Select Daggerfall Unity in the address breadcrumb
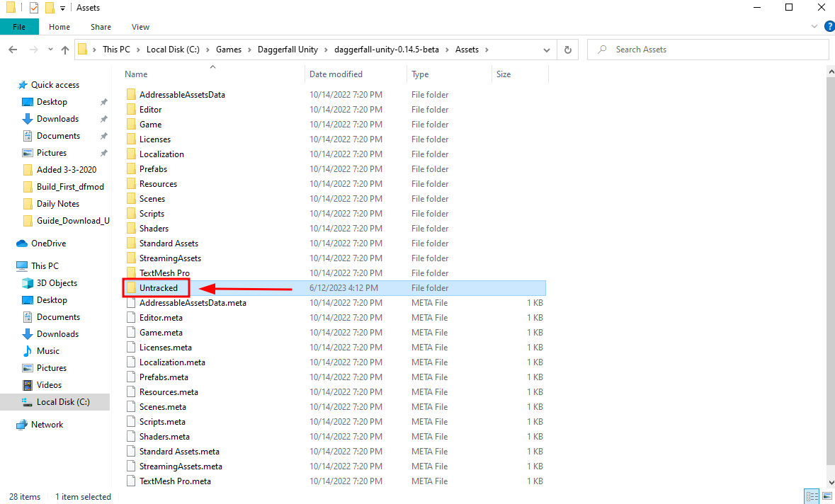The width and height of the screenshot is (835, 504). tap(288, 50)
